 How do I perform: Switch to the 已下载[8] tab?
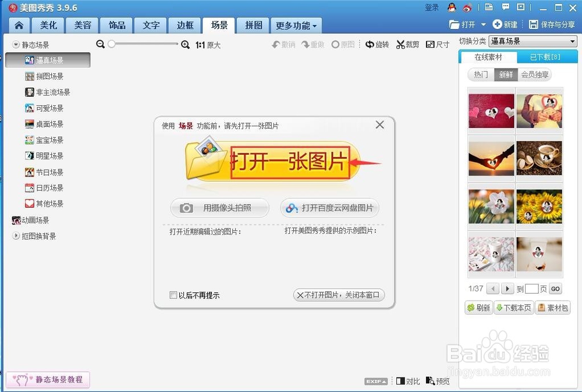(545, 57)
